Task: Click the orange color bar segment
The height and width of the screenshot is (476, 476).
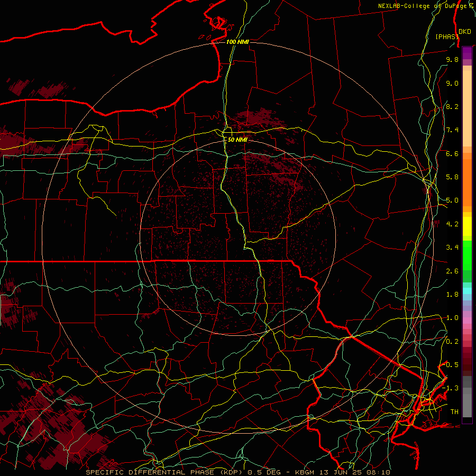Action: point(467,182)
